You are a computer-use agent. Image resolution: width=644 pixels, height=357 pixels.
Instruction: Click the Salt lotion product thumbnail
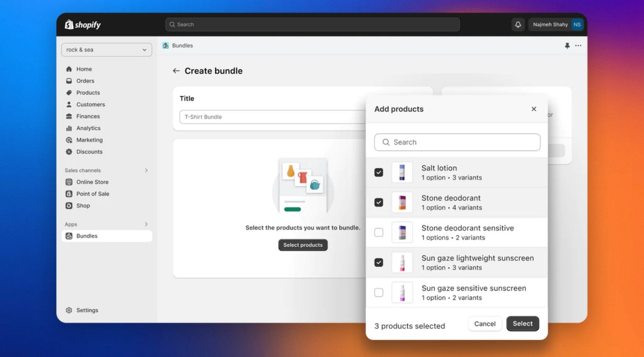(x=402, y=173)
